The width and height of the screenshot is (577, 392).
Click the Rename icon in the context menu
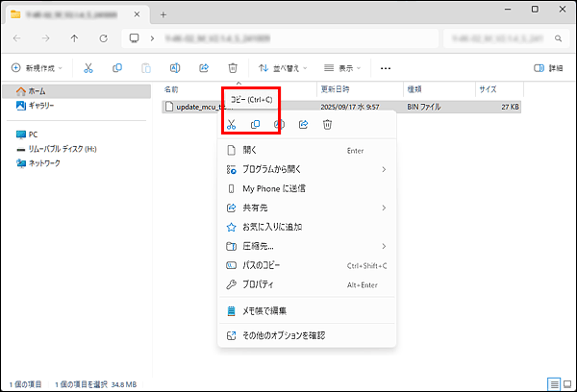(x=280, y=125)
